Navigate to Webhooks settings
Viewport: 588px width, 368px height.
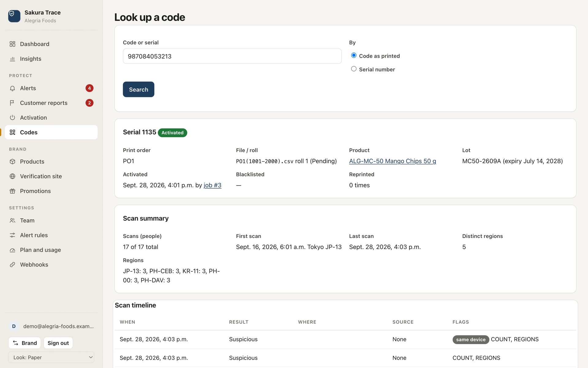tap(51, 265)
